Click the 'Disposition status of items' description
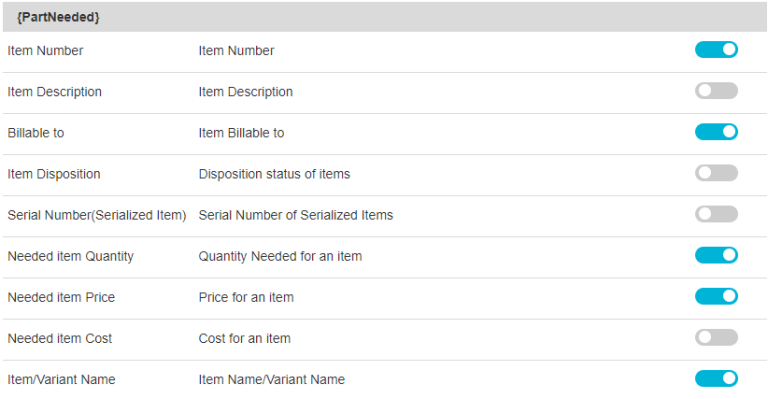This screenshot has width=768, height=399. pos(274,174)
